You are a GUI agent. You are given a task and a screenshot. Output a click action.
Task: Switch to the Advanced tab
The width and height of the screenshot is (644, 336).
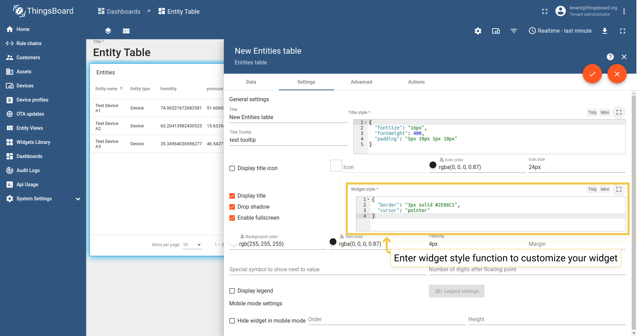(x=361, y=82)
